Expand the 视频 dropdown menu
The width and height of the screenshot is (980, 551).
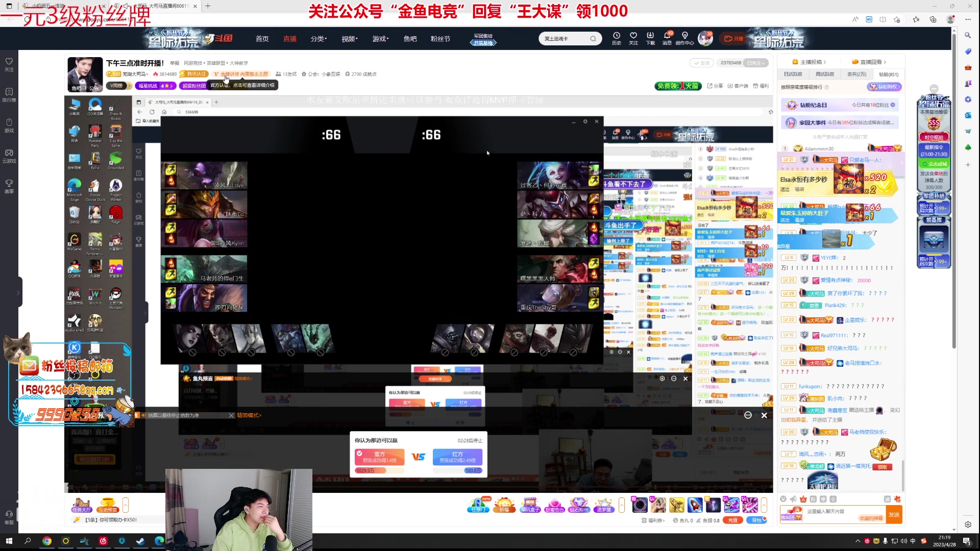click(350, 39)
